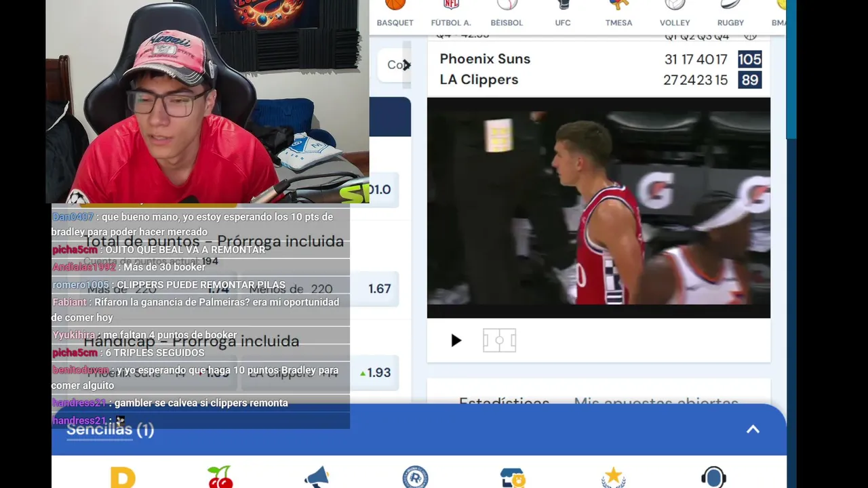The height and width of the screenshot is (488, 868).
Task: Click the Phoenix Suns team name
Action: coord(485,59)
